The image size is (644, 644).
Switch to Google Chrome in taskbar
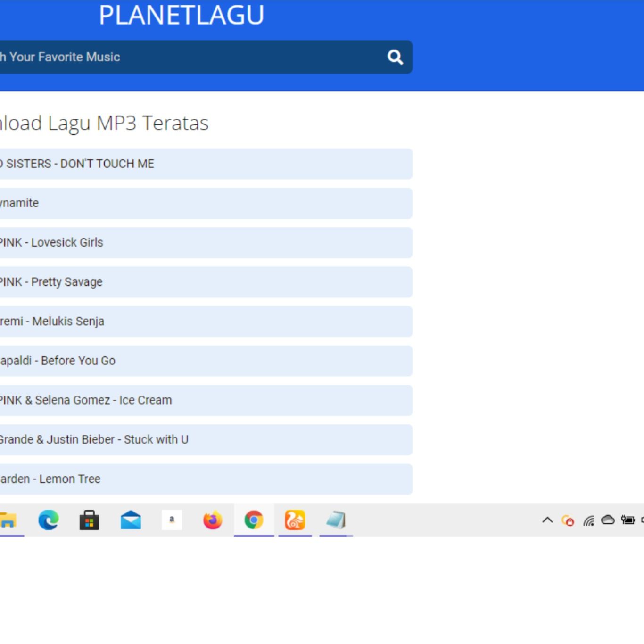click(x=254, y=520)
